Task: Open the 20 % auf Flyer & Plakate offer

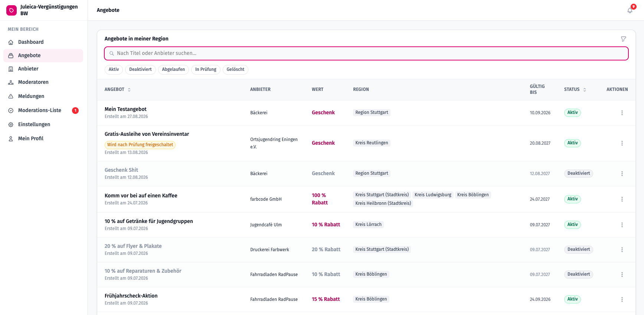Action: click(x=133, y=246)
